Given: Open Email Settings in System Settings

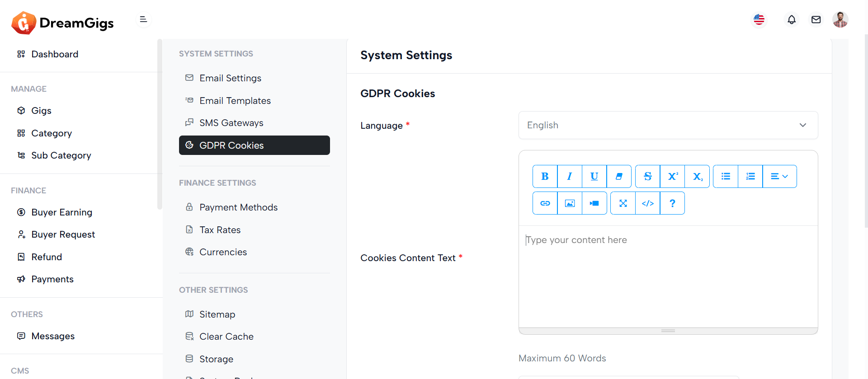Looking at the screenshot, I should [230, 78].
